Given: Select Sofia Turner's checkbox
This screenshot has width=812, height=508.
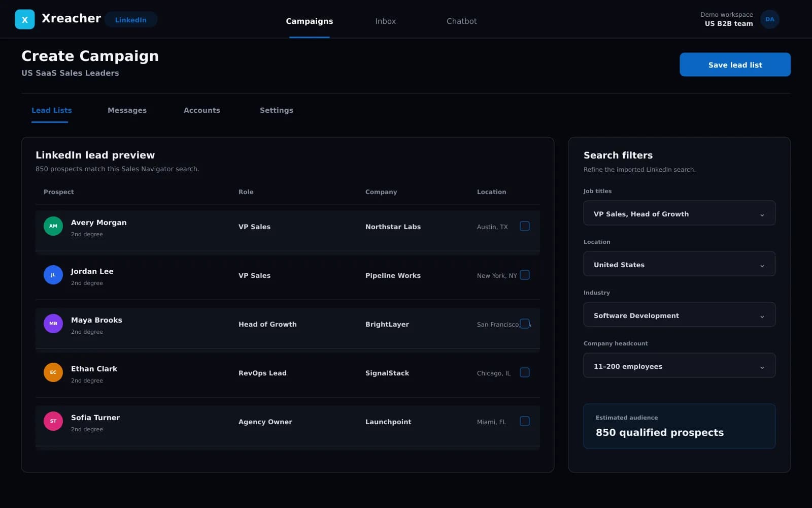Looking at the screenshot, I should [525, 421].
